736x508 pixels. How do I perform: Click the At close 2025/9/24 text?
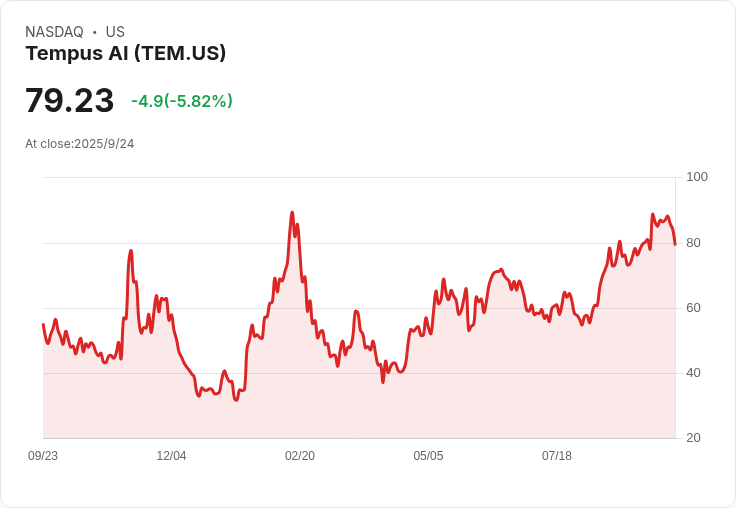pos(79,144)
